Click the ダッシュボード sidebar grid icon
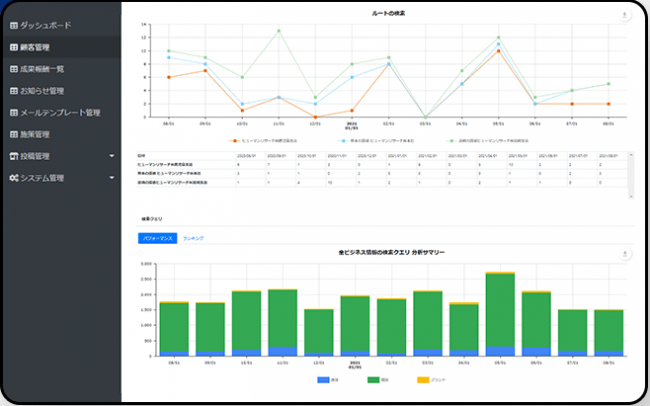The height and width of the screenshot is (406, 650). tap(14, 26)
